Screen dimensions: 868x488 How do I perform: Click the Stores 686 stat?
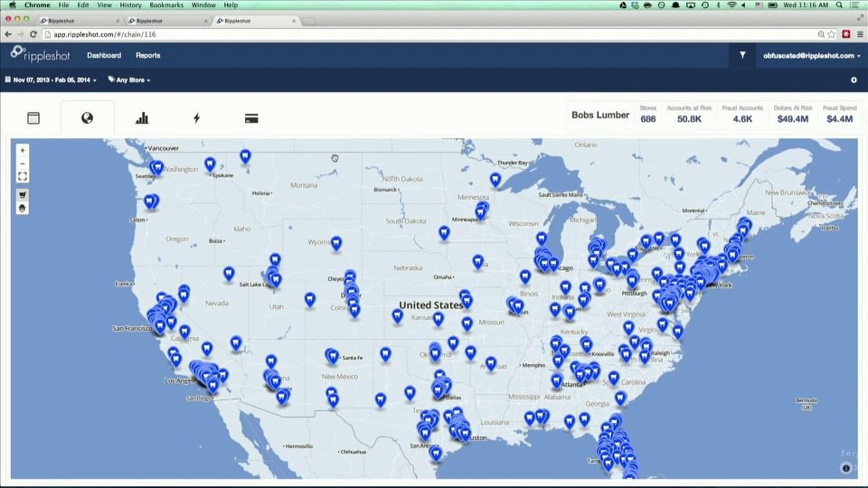pyautogui.click(x=648, y=115)
